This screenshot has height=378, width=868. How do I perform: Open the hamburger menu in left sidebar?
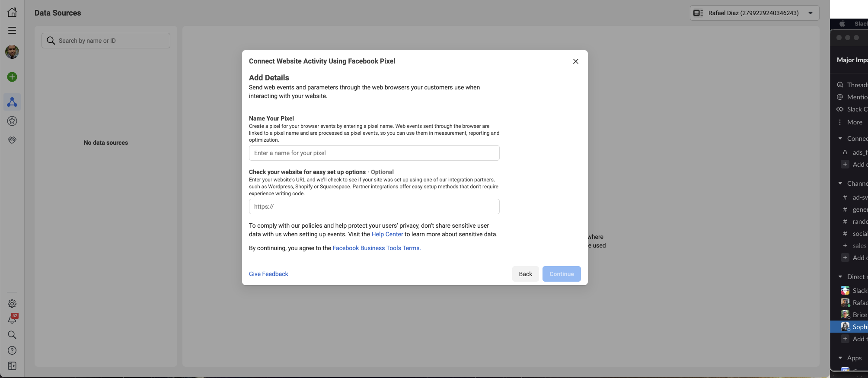pyautogui.click(x=12, y=30)
